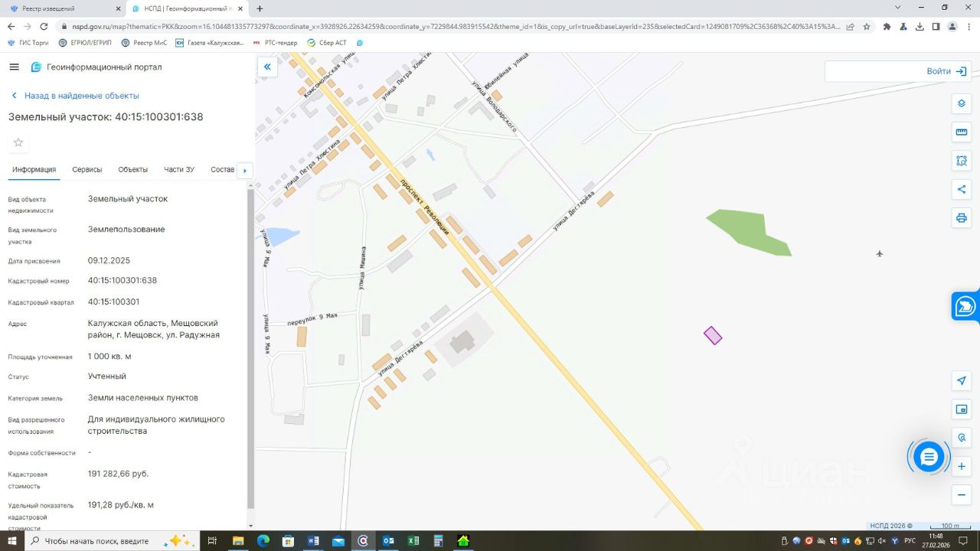Activate the area selection tool on the map
This screenshot has height=551, width=980.
(x=962, y=161)
